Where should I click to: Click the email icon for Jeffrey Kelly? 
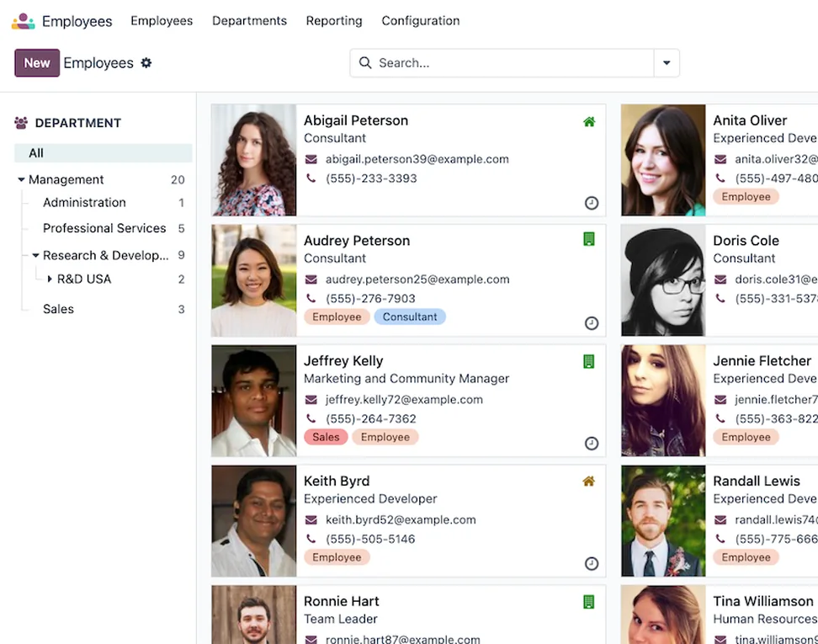coord(311,400)
